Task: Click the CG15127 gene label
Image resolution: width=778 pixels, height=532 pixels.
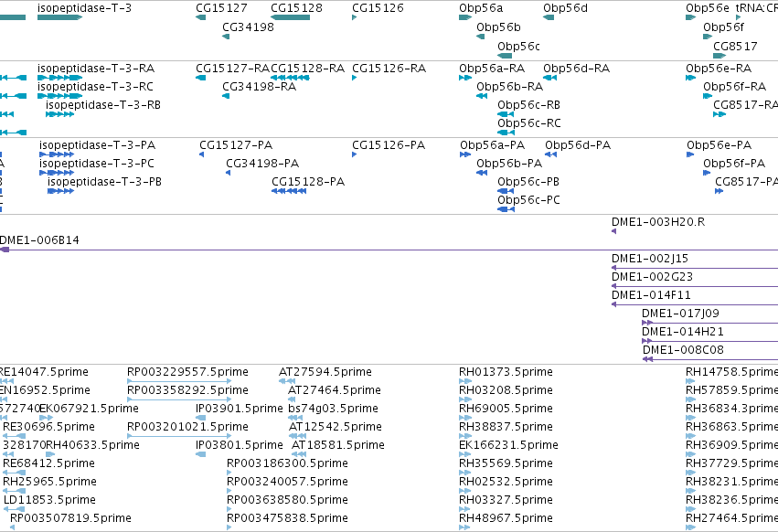Action: (x=221, y=8)
